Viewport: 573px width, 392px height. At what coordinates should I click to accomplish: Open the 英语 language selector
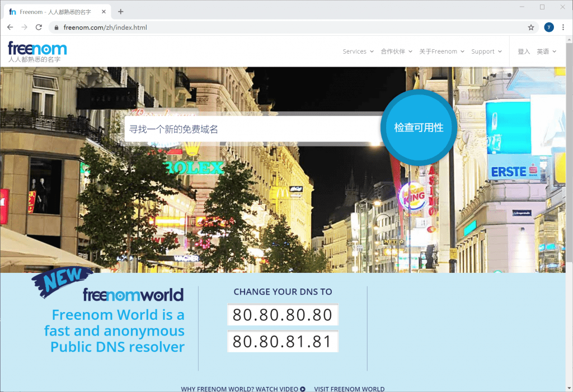[546, 51]
